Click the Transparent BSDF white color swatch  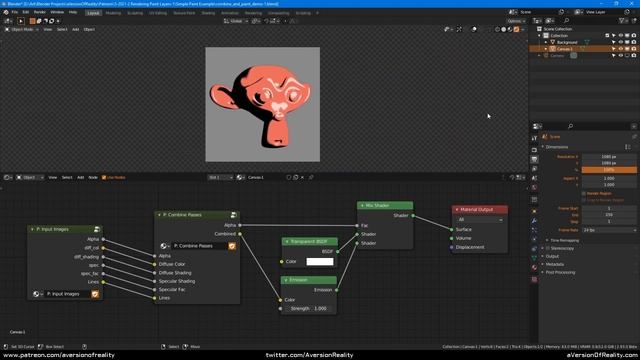point(320,262)
